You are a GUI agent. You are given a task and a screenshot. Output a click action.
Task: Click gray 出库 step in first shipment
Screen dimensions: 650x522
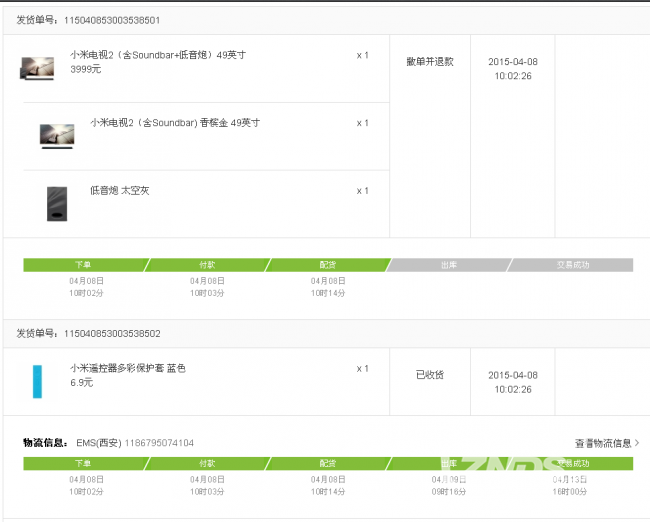point(449,265)
